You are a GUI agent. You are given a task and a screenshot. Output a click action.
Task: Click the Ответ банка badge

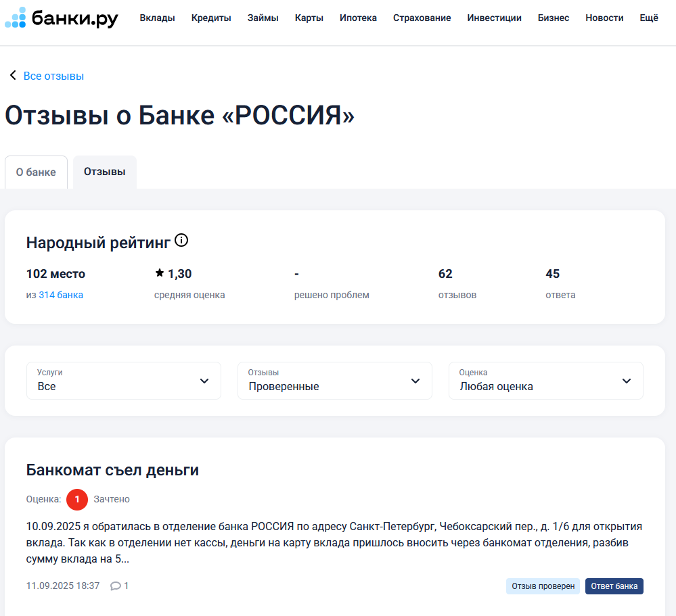tap(614, 586)
